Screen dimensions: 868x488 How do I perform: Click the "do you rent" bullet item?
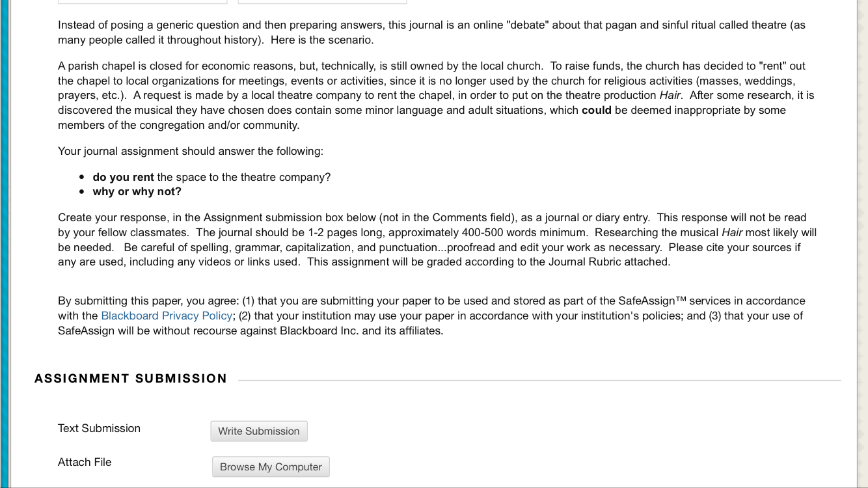click(211, 177)
